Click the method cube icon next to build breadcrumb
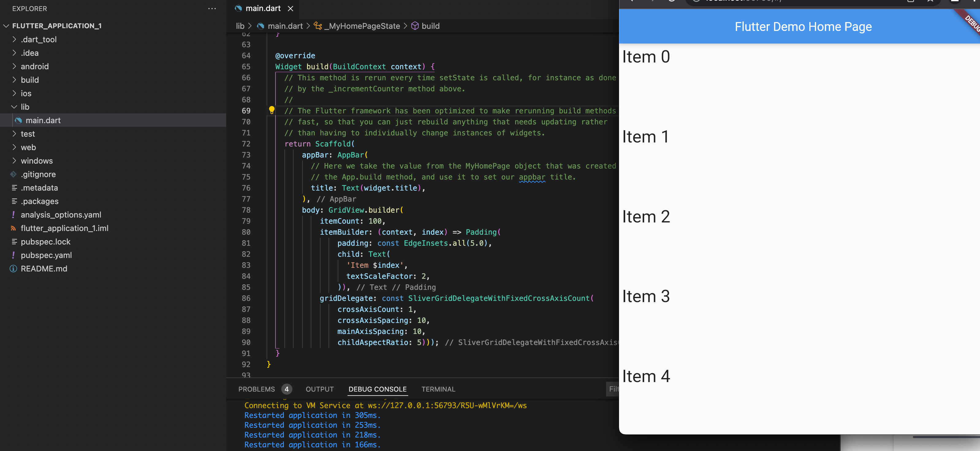 [x=415, y=26]
